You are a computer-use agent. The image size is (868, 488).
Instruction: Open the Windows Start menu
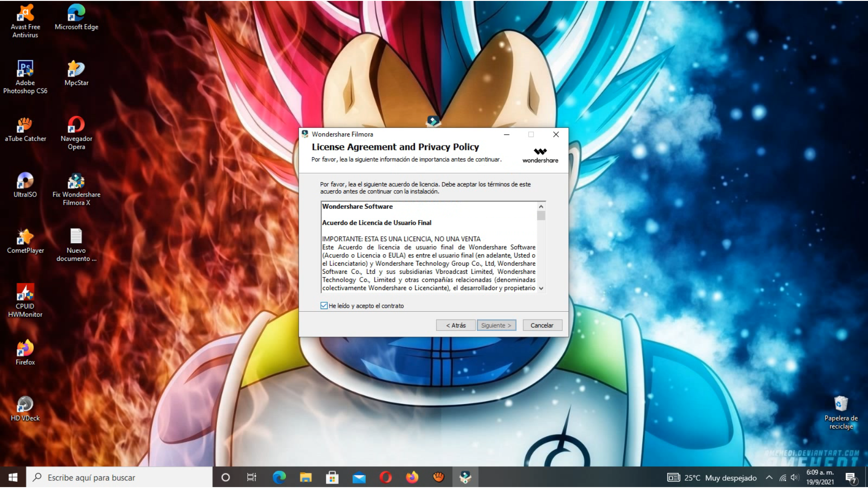13,478
